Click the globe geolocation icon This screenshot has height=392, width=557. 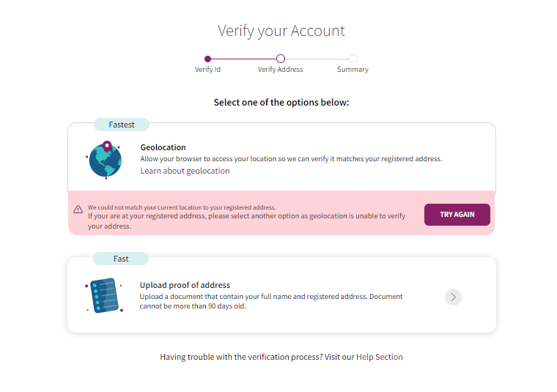105,160
